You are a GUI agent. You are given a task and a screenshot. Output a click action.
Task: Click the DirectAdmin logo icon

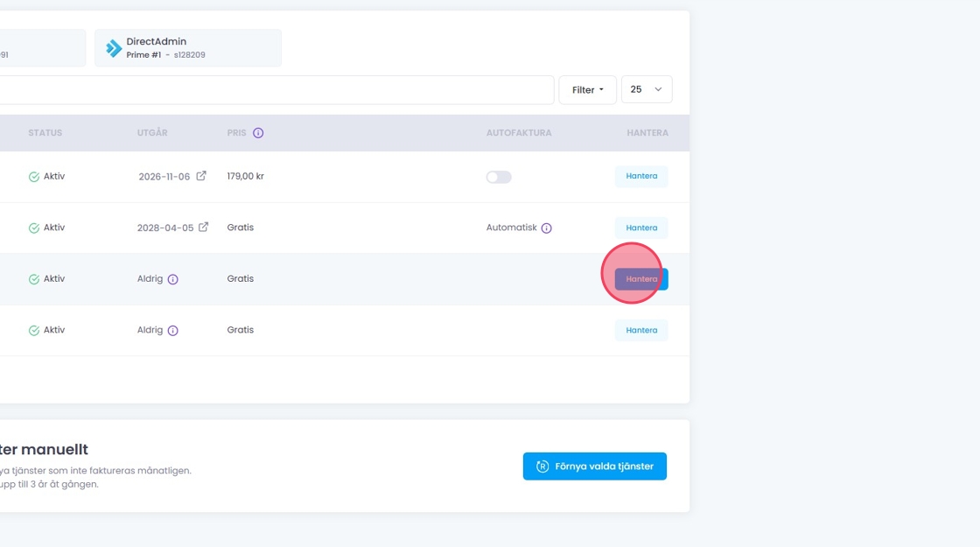(114, 48)
